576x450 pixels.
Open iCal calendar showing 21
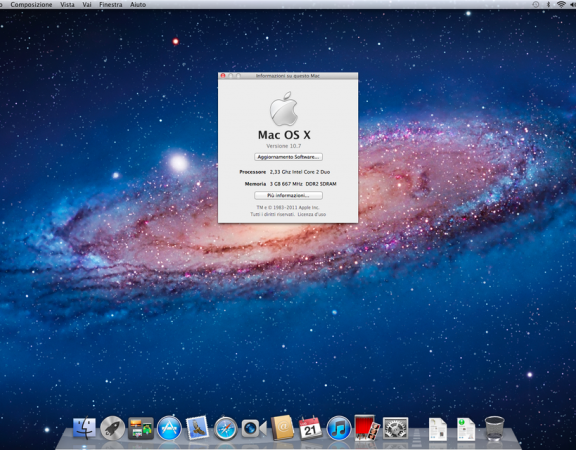(310, 428)
